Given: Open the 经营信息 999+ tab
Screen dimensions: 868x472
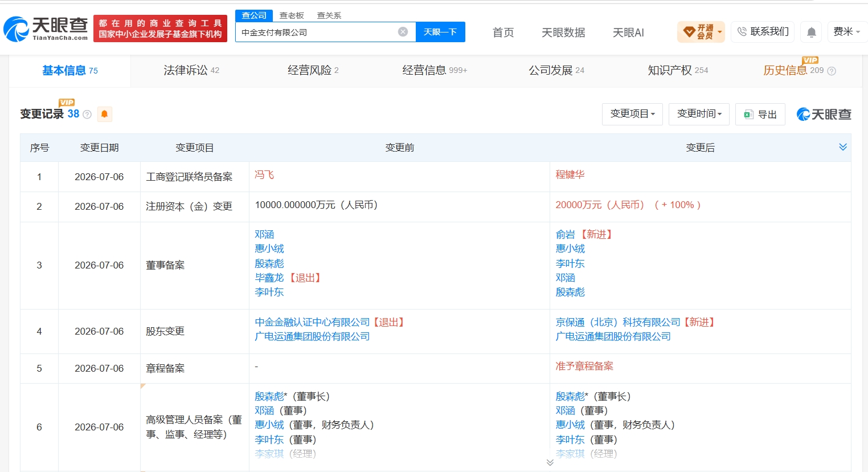Looking at the screenshot, I should tap(435, 71).
